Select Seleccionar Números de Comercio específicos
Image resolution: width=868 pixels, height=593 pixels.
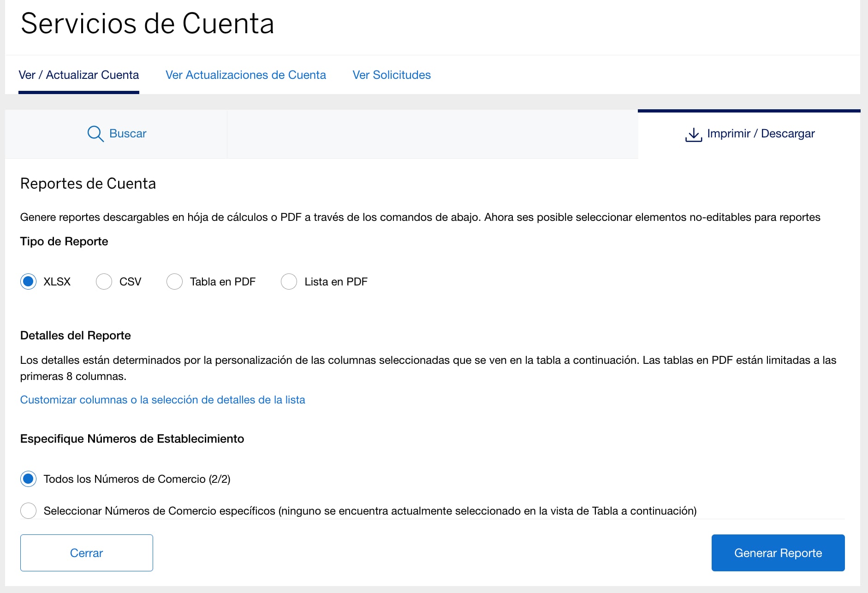click(28, 510)
